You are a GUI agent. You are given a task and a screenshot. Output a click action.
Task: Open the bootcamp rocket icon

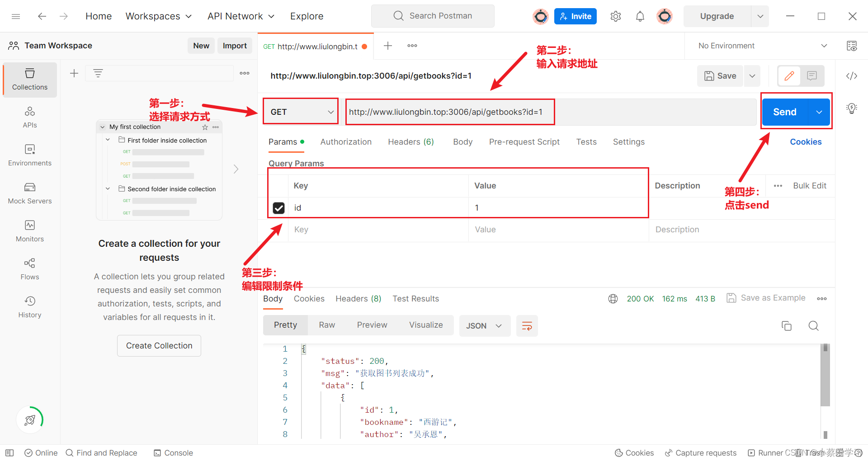click(x=30, y=420)
